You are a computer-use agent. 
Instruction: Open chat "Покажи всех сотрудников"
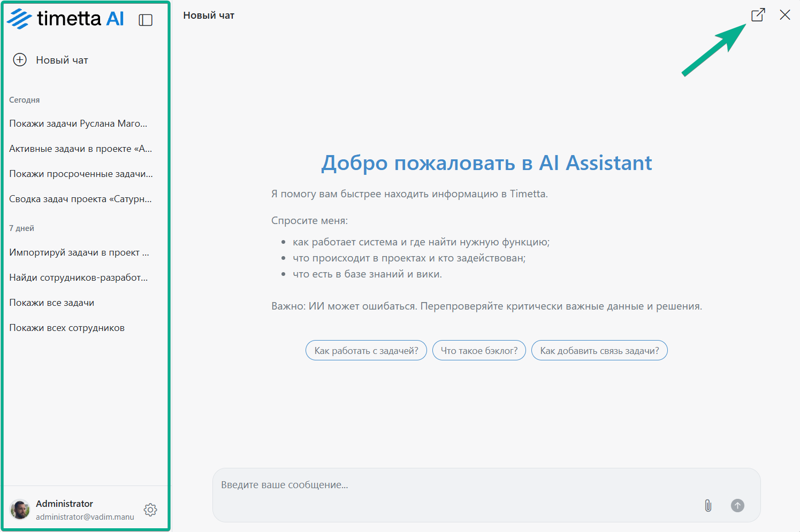click(67, 328)
